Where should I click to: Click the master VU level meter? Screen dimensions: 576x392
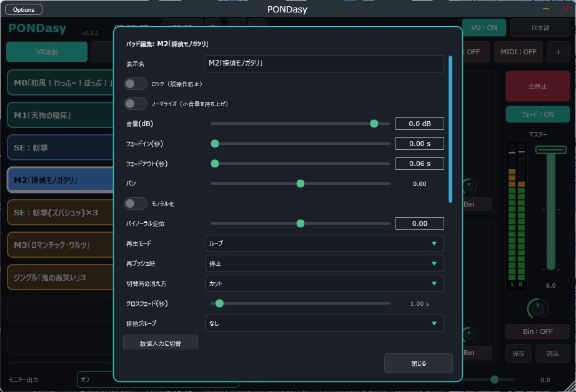point(517,216)
